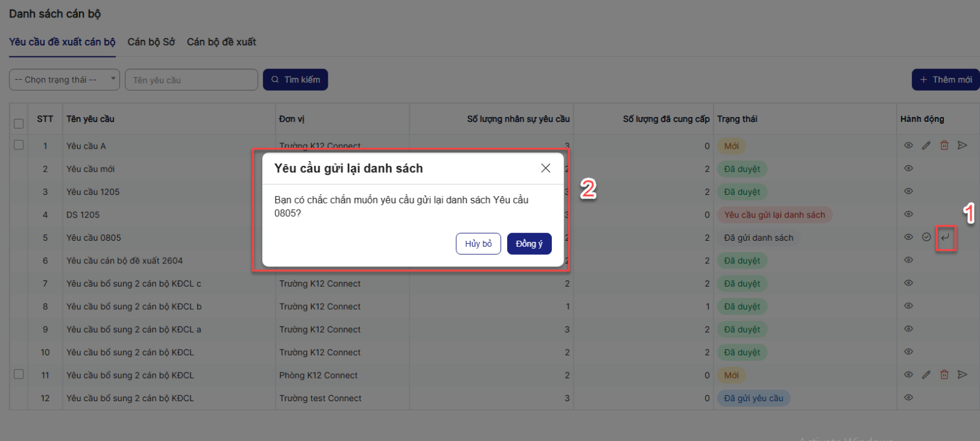Click the Tên yêu cầu search field
The height and width of the screenshot is (441, 980).
(191, 80)
